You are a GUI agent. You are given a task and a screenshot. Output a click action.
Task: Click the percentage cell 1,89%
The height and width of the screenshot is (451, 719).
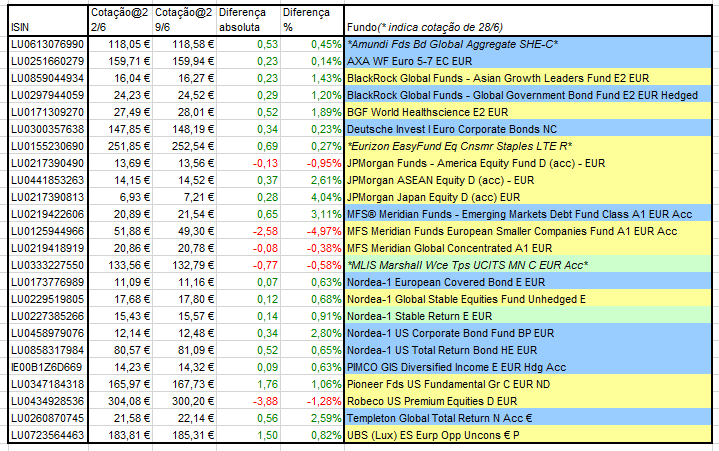click(312, 112)
